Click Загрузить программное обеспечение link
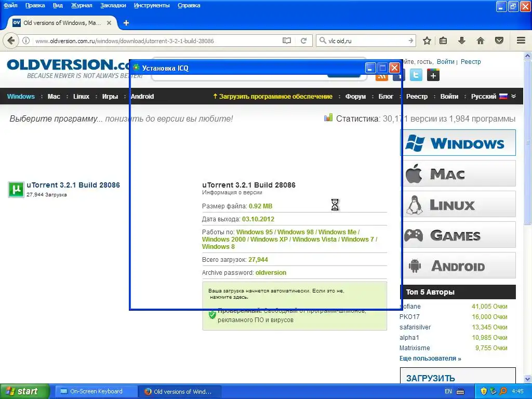 click(x=272, y=96)
